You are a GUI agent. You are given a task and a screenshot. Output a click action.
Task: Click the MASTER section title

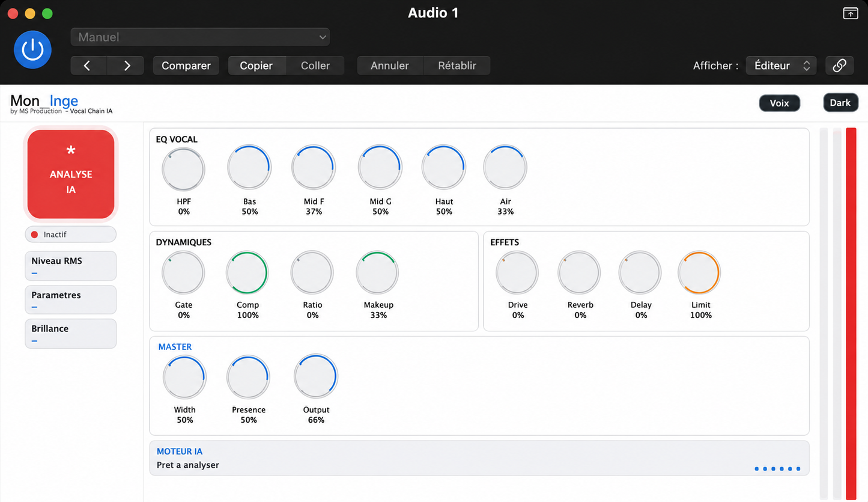tap(175, 347)
